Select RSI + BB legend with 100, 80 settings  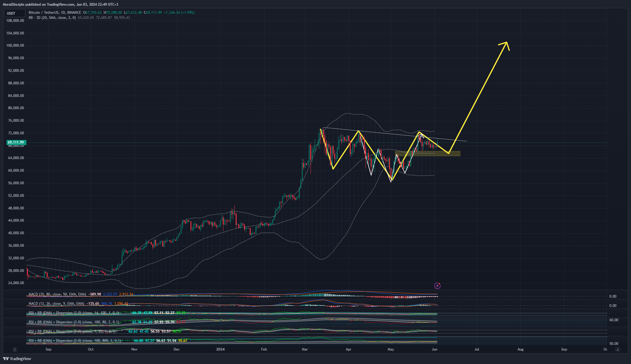74,322
